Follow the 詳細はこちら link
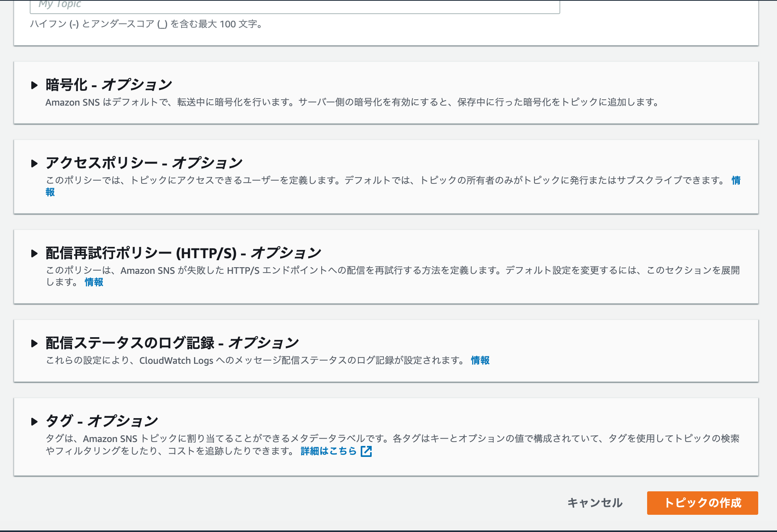The height and width of the screenshot is (532, 777). coord(329,451)
